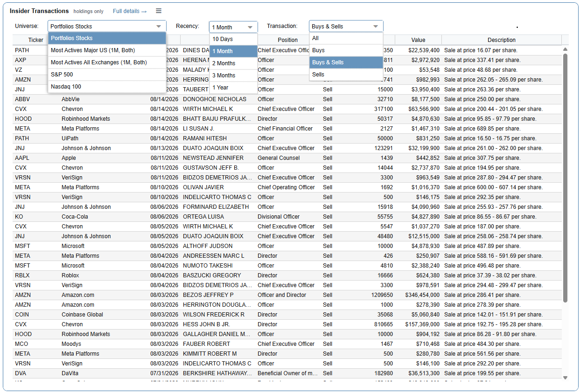Pick 1 Month option in recency list
Image resolution: width=580 pixels, height=392 pixels.
tap(233, 51)
